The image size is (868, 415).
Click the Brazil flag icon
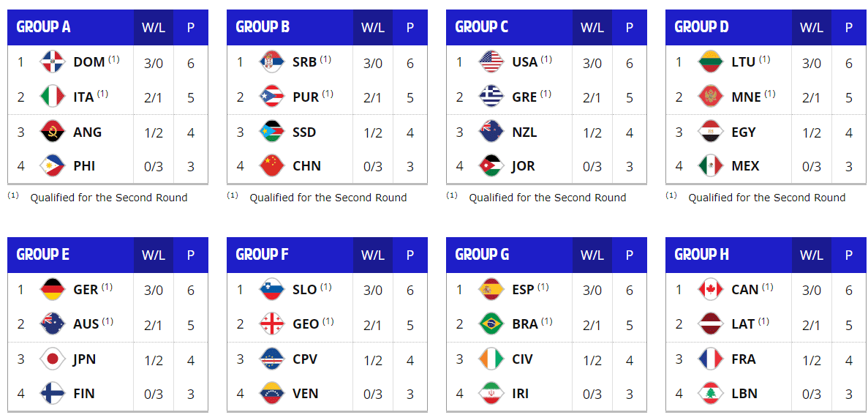click(491, 324)
